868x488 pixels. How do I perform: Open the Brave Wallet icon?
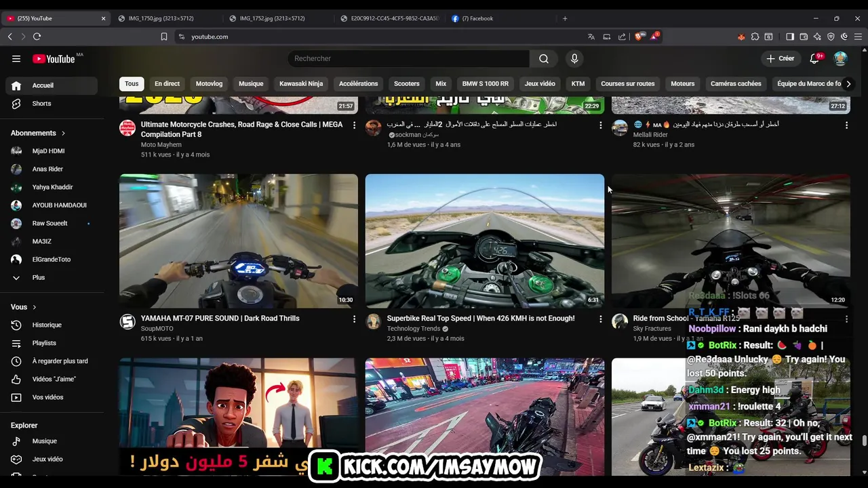click(x=804, y=37)
